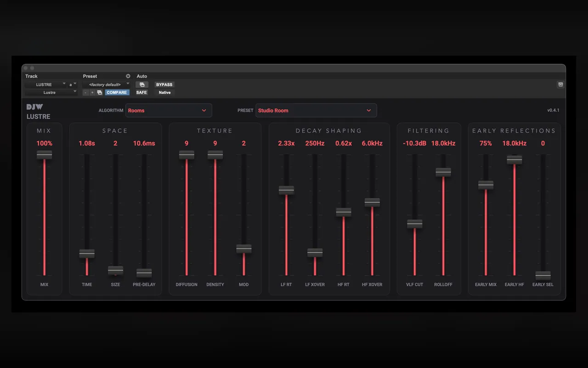Click the Auto section's automation enable icon
The width and height of the screenshot is (588, 368).
142,85
